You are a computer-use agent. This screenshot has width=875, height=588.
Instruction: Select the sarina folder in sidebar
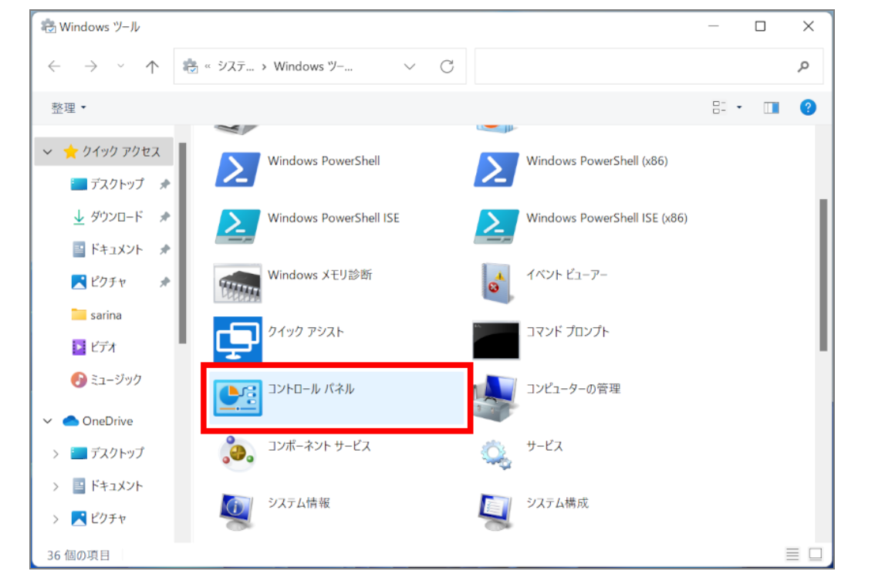96,315
